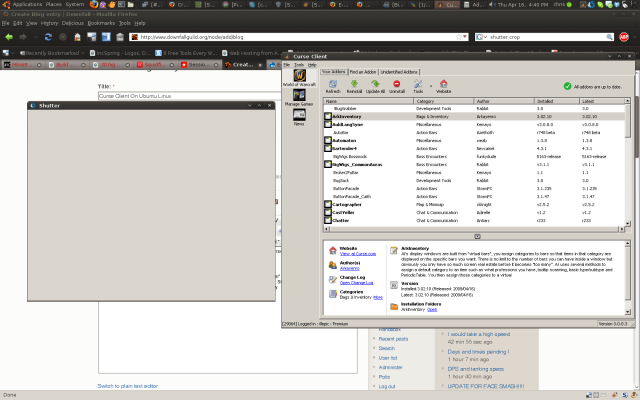Click the Firefox URL address bar
This screenshot has width=640, height=400.
click(x=296, y=37)
